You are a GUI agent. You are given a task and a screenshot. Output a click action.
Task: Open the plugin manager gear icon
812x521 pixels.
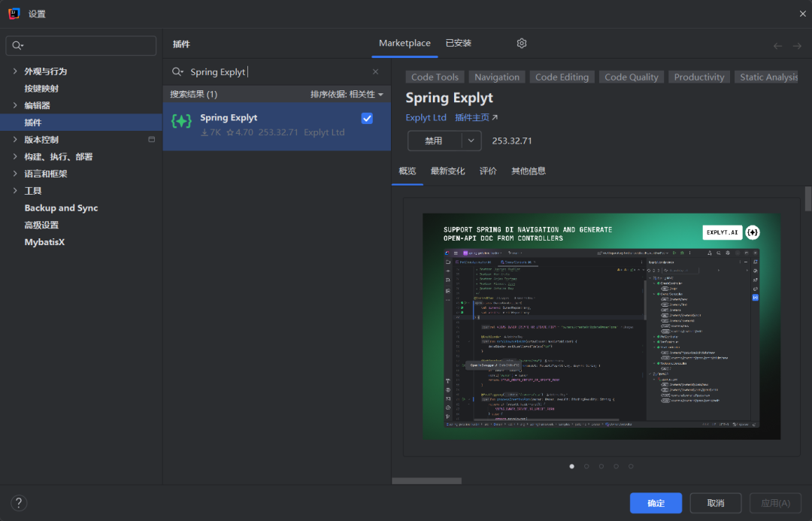click(522, 43)
